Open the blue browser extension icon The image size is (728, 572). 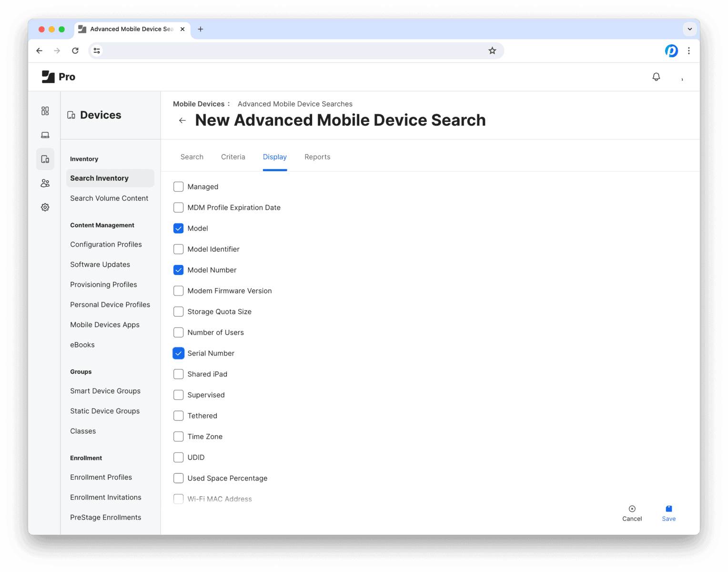click(671, 51)
